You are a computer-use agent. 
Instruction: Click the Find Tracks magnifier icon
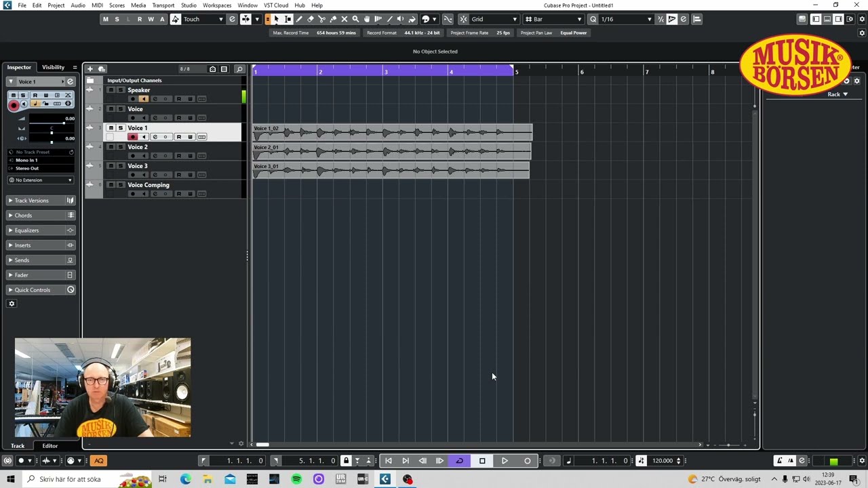pos(239,69)
